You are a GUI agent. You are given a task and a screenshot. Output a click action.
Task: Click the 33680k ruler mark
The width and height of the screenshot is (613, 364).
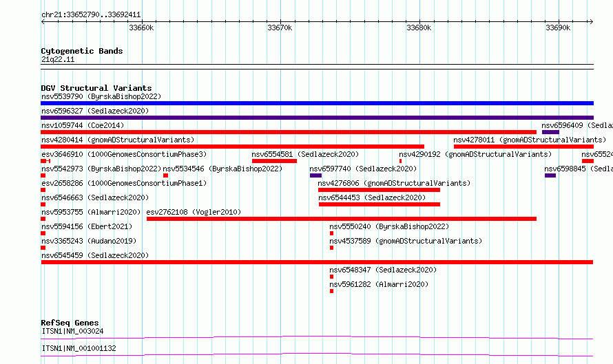pyautogui.click(x=419, y=28)
